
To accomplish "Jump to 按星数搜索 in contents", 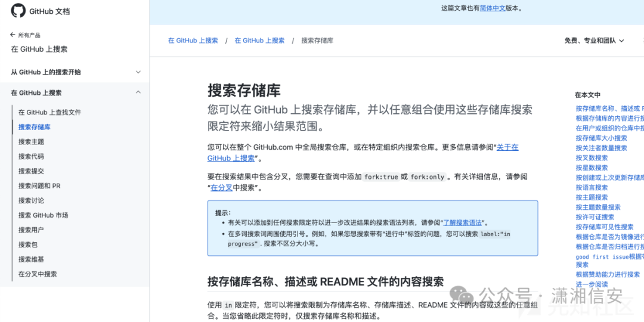I will coord(592,168).
